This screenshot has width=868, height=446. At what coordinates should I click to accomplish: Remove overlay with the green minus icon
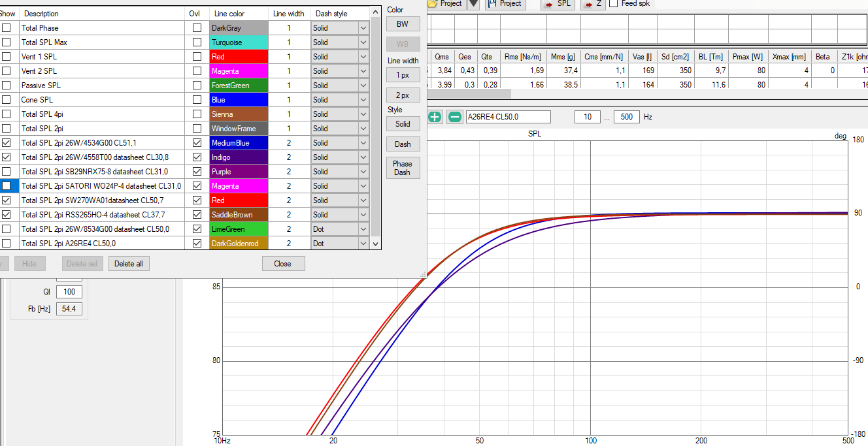pos(454,117)
